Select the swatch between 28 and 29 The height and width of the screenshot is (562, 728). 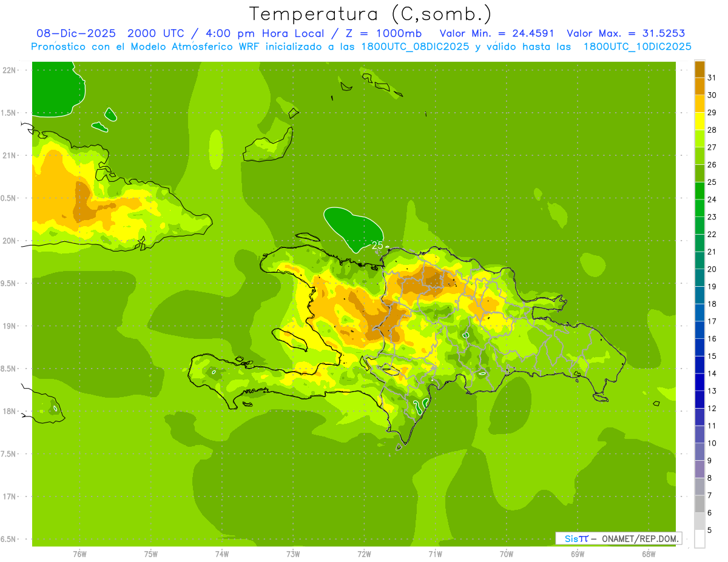[699, 121]
